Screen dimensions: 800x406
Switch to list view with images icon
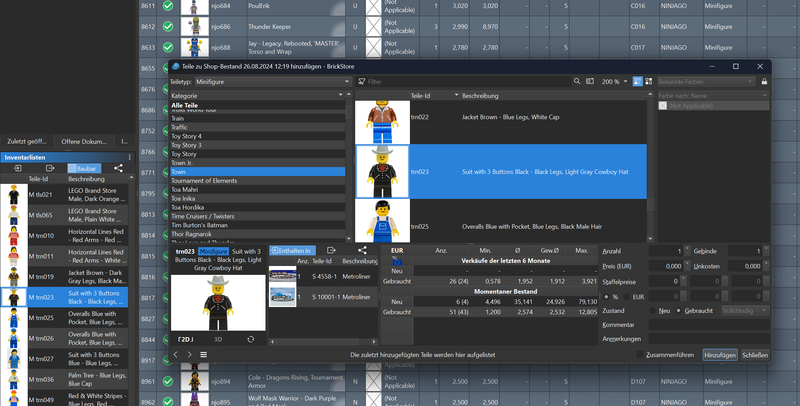coord(638,82)
